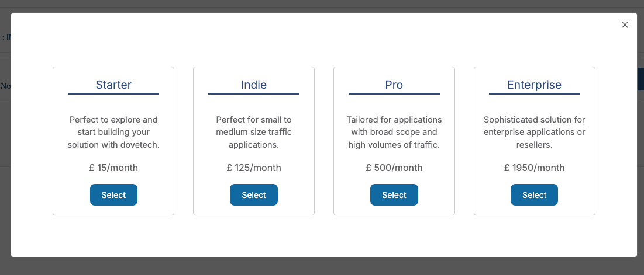Click the Starter description mentioning dovetech

click(x=113, y=132)
